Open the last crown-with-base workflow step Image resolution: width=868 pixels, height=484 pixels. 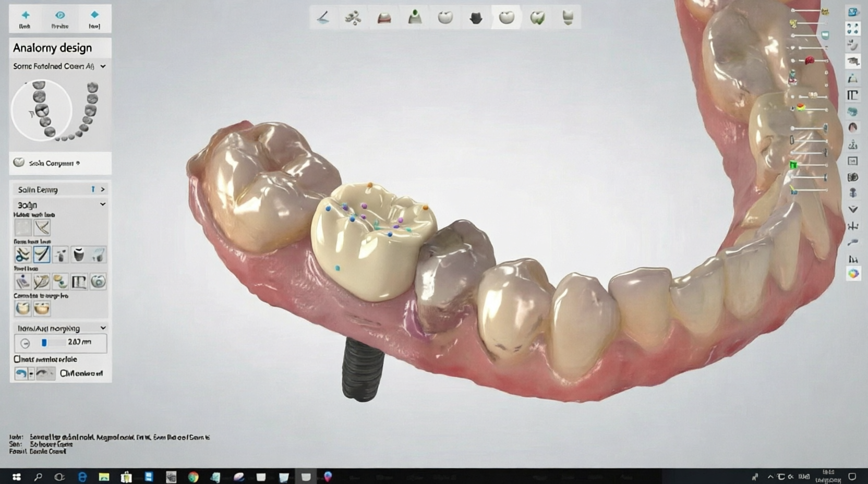568,18
